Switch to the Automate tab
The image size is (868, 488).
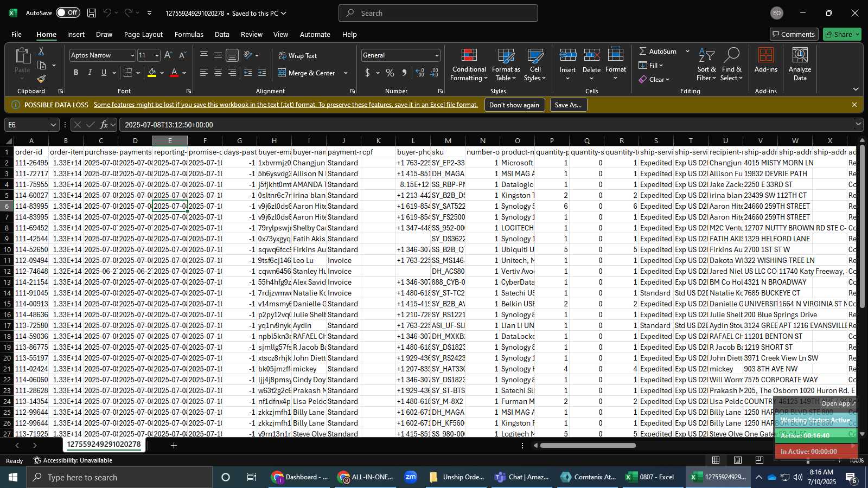[315, 34]
